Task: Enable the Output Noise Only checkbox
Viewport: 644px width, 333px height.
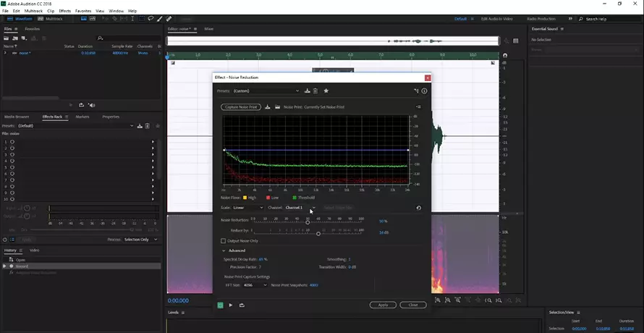Action: 224,241
